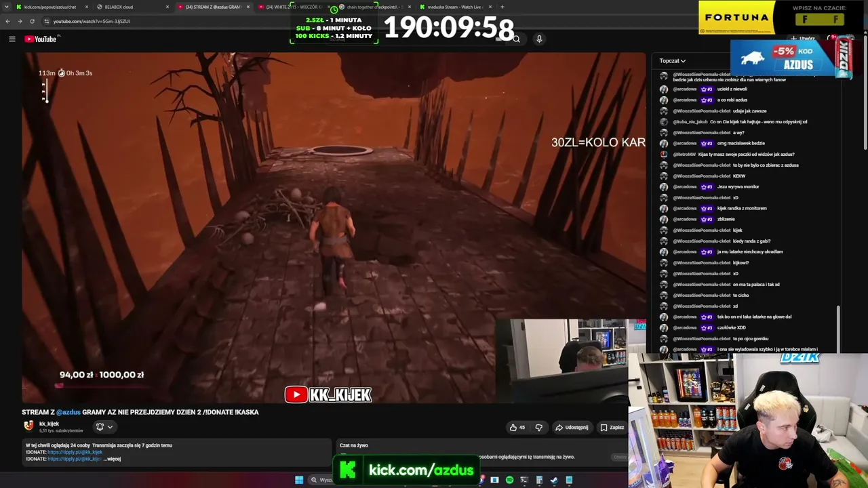Go to the YouTube home logo

pos(41,39)
